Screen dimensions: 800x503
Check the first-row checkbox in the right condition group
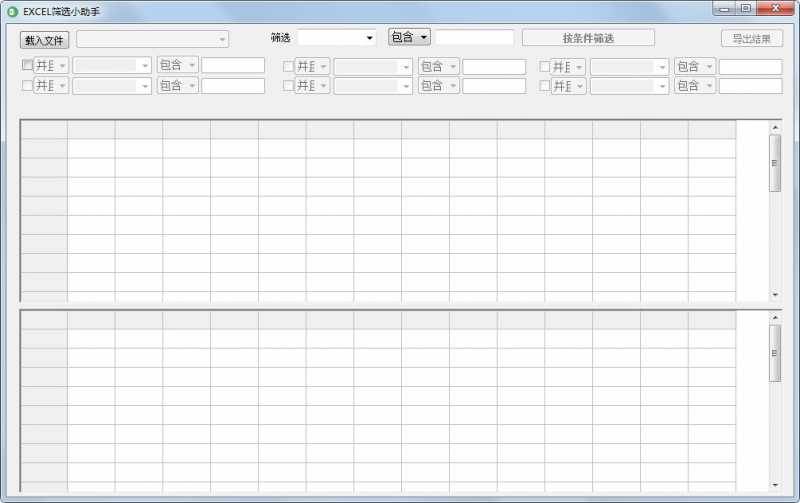(x=544, y=66)
